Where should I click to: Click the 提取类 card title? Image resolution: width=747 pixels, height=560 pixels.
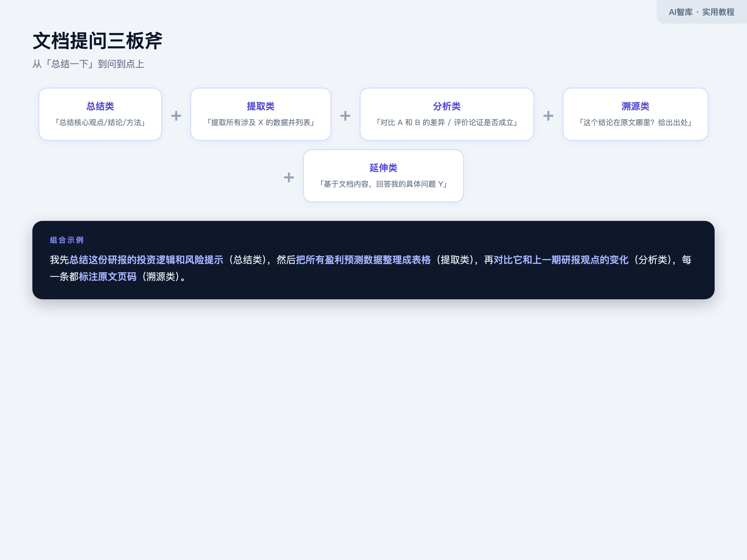pyautogui.click(x=261, y=106)
